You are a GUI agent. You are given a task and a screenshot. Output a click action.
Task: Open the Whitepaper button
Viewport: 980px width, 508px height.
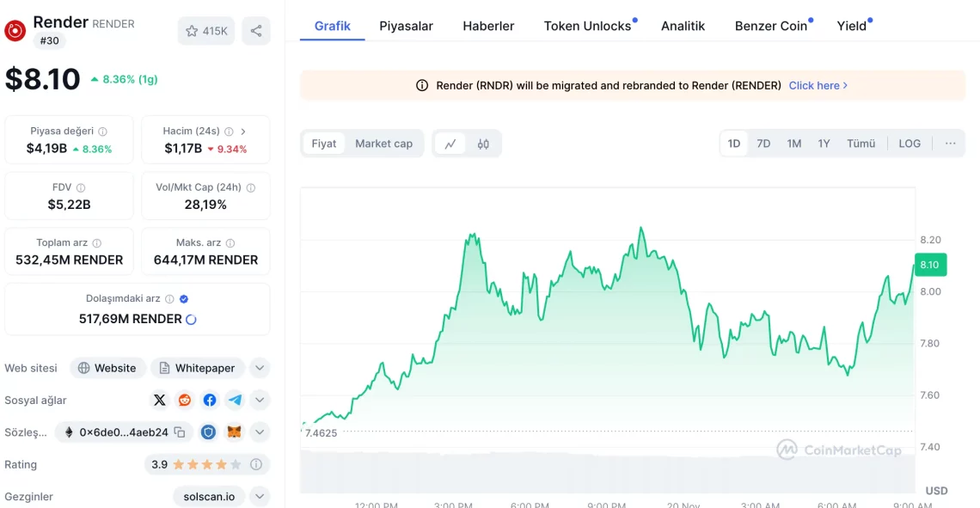[198, 368]
